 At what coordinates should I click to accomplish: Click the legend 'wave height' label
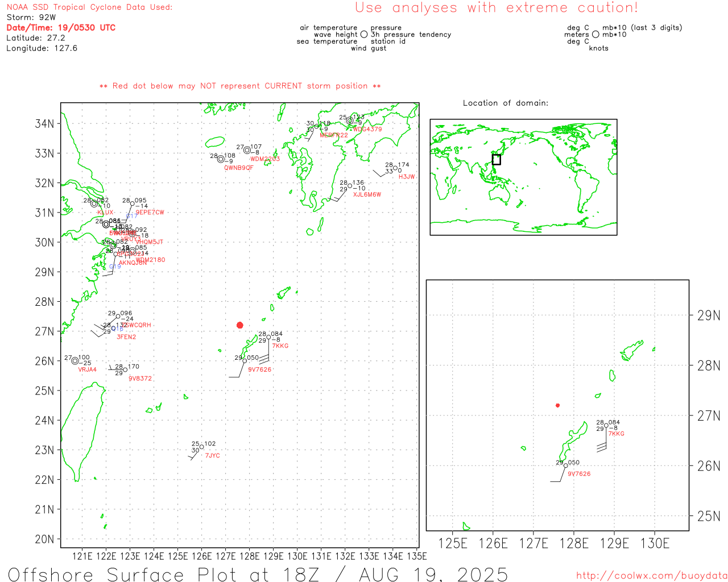pos(336,35)
